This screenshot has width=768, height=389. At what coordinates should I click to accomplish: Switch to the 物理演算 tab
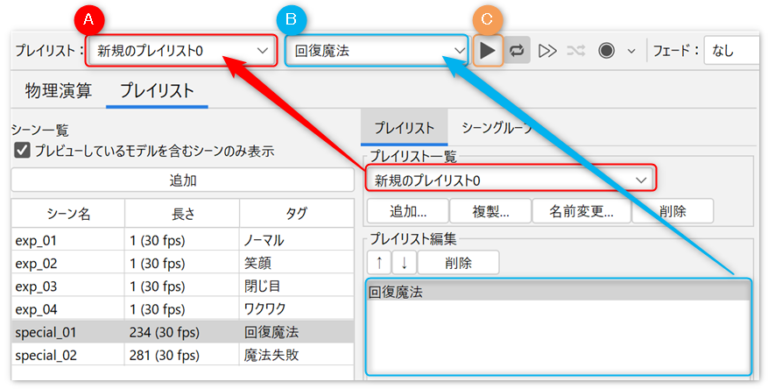pos(58,91)
